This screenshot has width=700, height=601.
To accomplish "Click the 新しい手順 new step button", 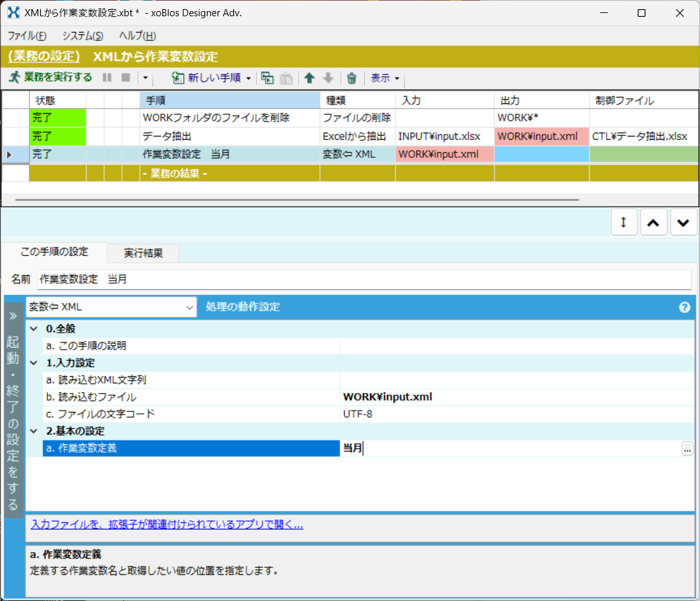I will pyautogui.click(x=206, y=78).
